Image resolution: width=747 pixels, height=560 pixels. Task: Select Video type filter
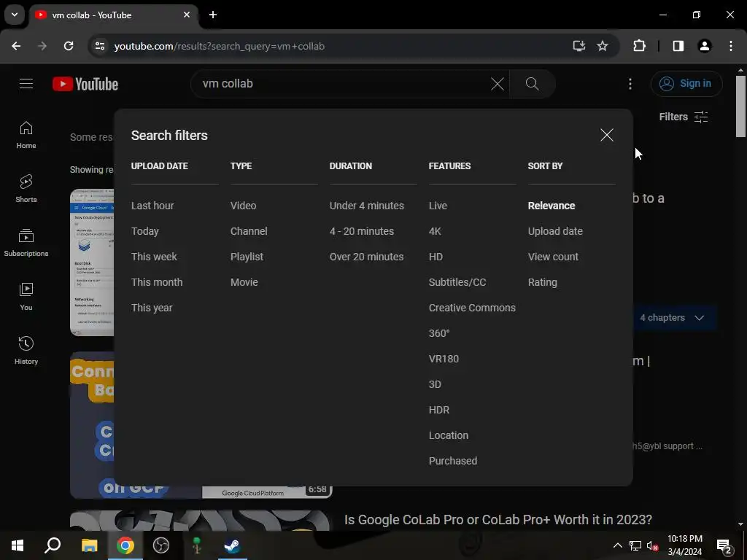click(243, 206)
